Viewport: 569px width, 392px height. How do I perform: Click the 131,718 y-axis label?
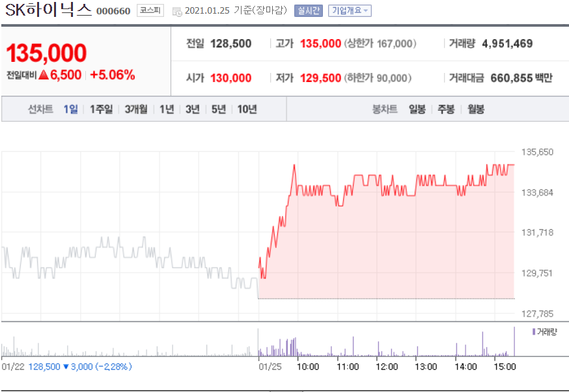point(537,232)
